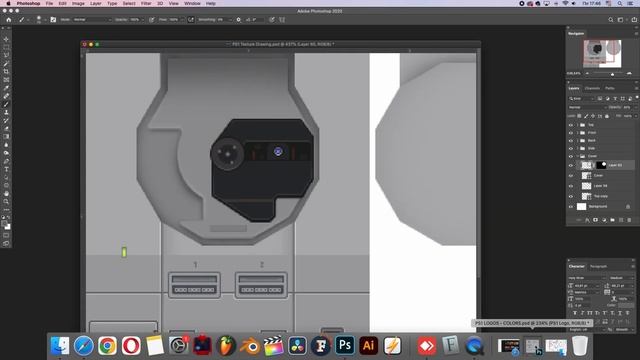Click the Navigator preview thumbnail
640x360 pixels.
coord(602,53)
